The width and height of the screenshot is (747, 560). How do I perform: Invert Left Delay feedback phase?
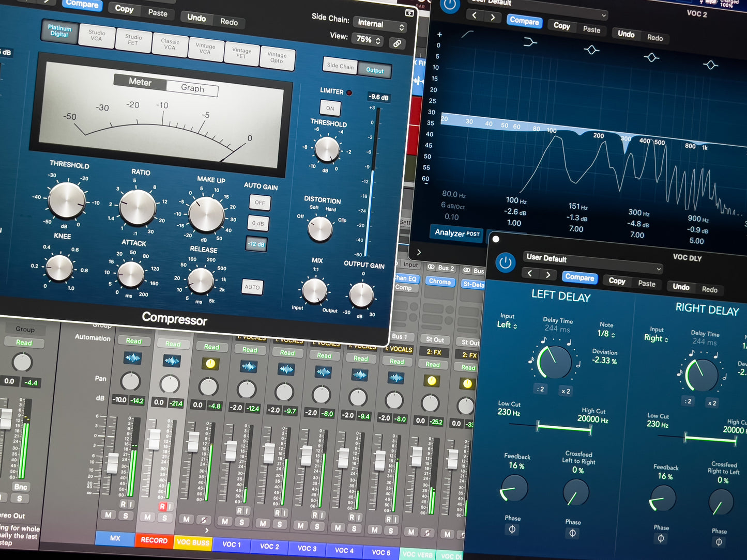(512, 529)
